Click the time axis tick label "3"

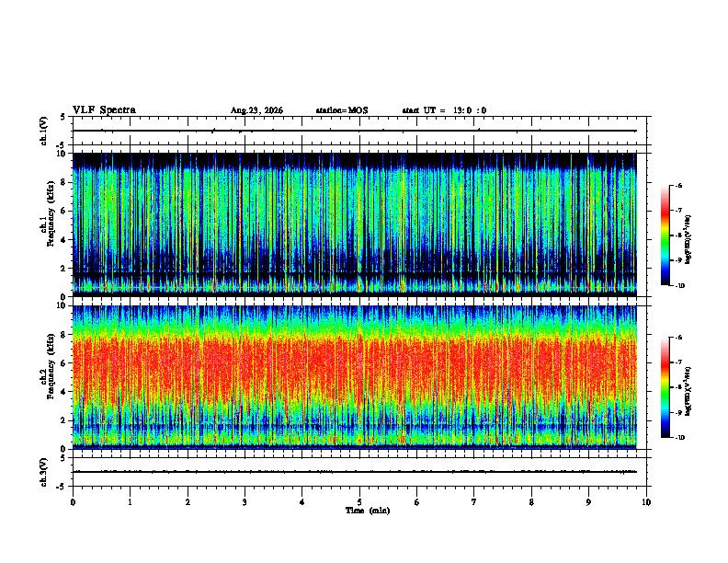click(245, 502)
